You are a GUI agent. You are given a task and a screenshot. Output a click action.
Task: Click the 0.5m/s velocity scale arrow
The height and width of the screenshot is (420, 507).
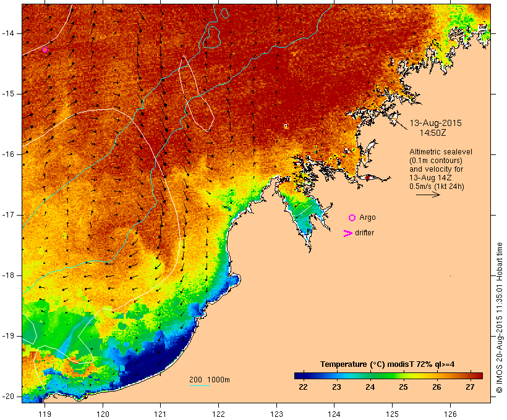(428, 195)
